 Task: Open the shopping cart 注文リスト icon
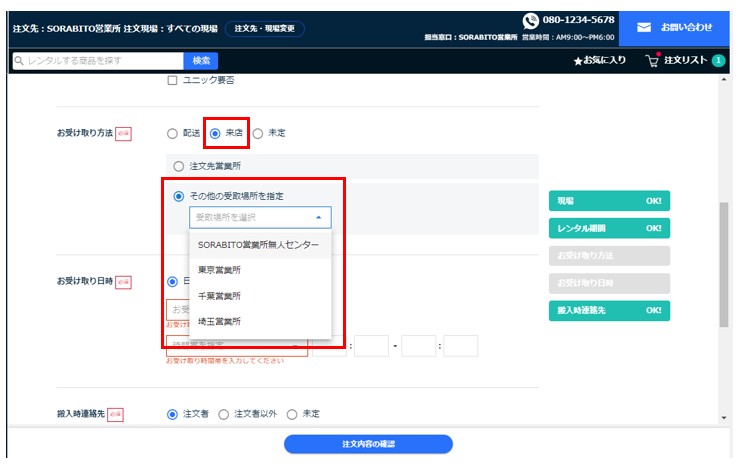pyautogui.click(x=652, y=61)
